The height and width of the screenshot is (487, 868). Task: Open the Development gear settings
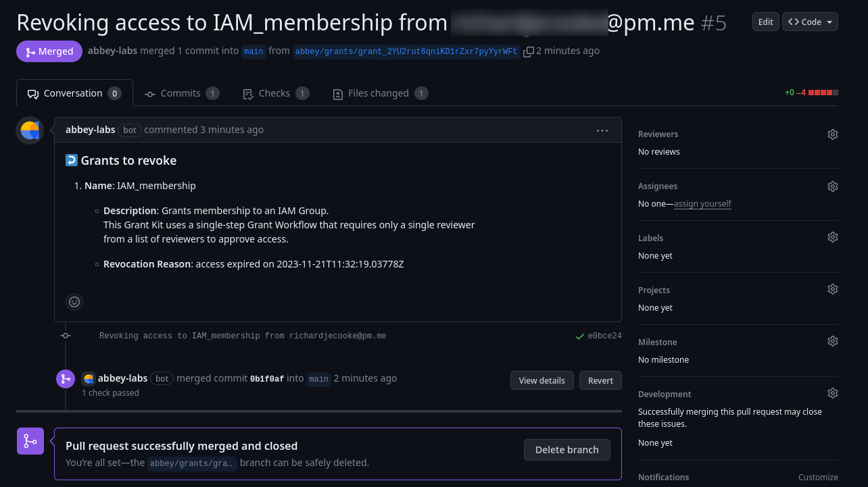point(833,394)
